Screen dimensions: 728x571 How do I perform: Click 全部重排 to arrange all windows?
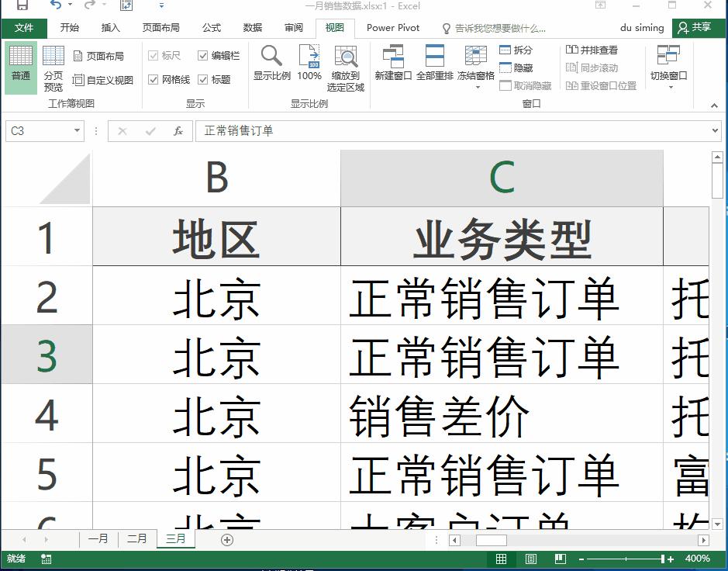pyautogui.click(x=434, y=64)
